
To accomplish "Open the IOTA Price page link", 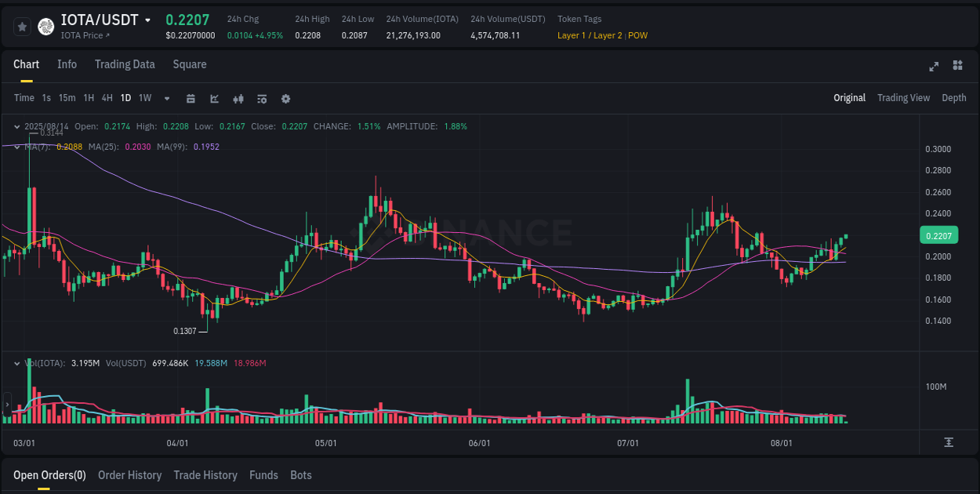I will (83, 35).
